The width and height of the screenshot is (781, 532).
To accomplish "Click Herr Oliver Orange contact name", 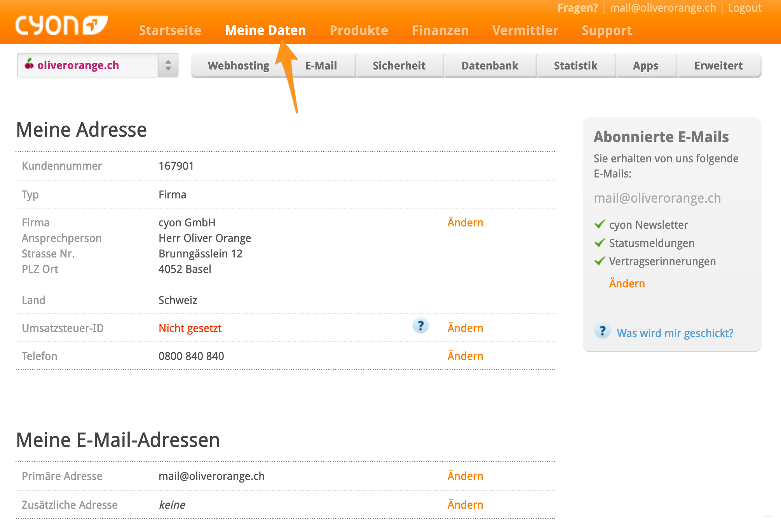I will tap(205, 238).
